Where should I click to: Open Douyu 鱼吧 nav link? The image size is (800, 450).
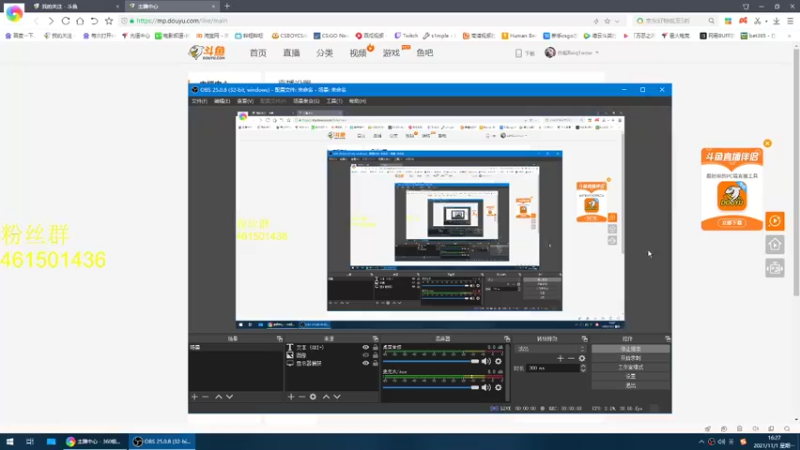424,53
